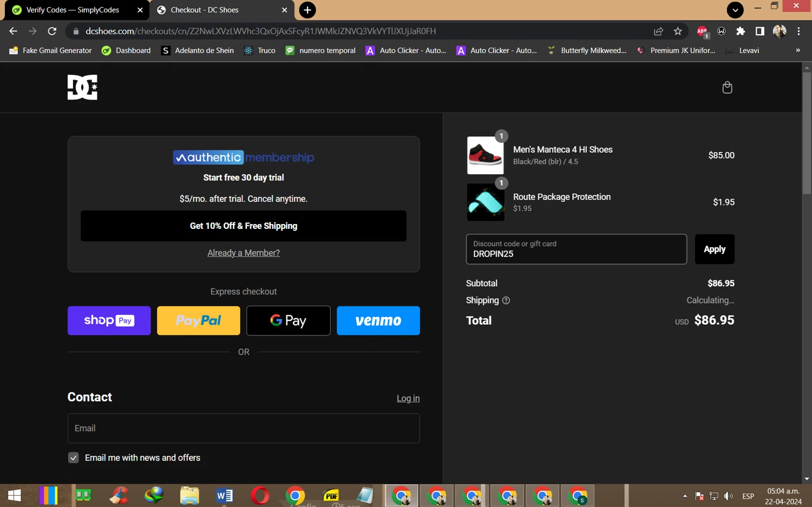Open the tab search dropdown
Image resolution: width=812 pixels, height=507 pixels.
tap(735, 10)
